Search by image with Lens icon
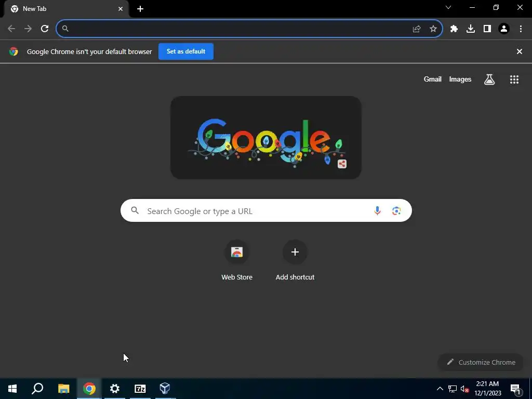The image size is (532, 399). coord(396,211)
